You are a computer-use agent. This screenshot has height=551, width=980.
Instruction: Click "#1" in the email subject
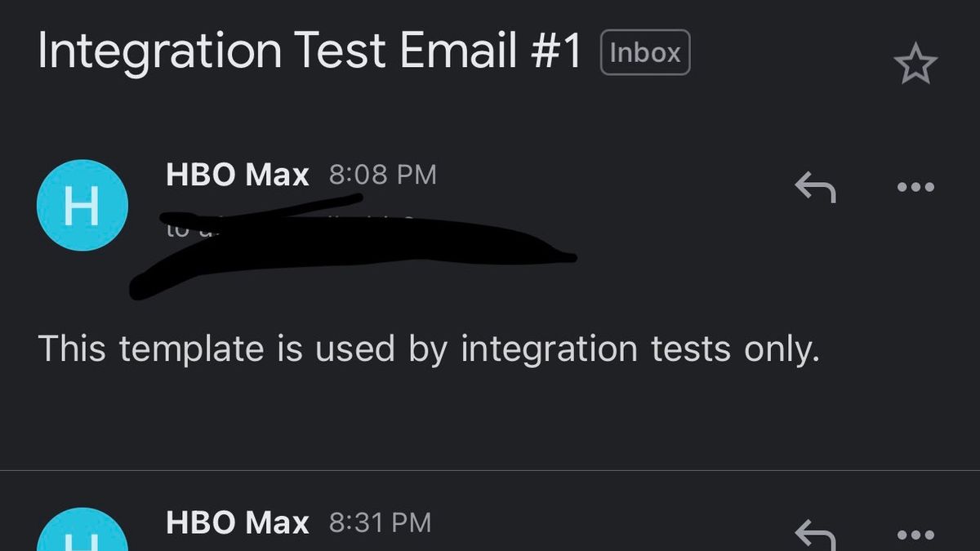[554, 51]
